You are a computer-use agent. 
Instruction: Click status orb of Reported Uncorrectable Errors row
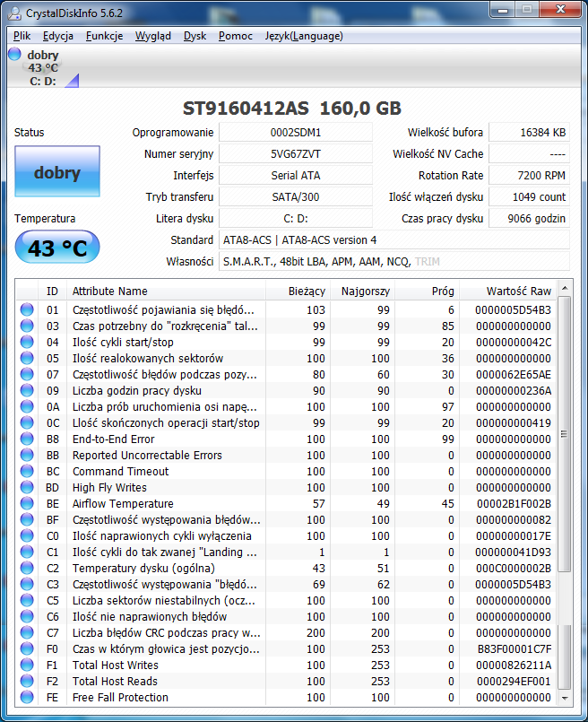tap(27, 455)
